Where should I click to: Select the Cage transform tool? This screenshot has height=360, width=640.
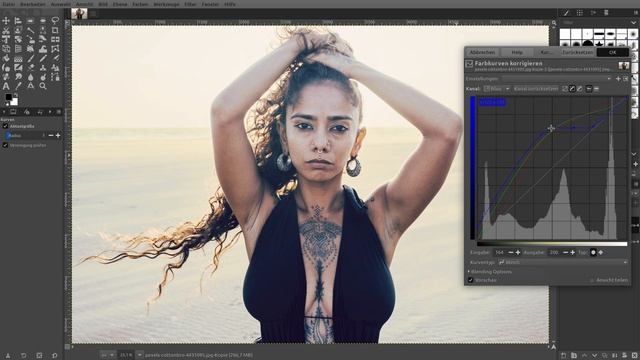[55, 49]
